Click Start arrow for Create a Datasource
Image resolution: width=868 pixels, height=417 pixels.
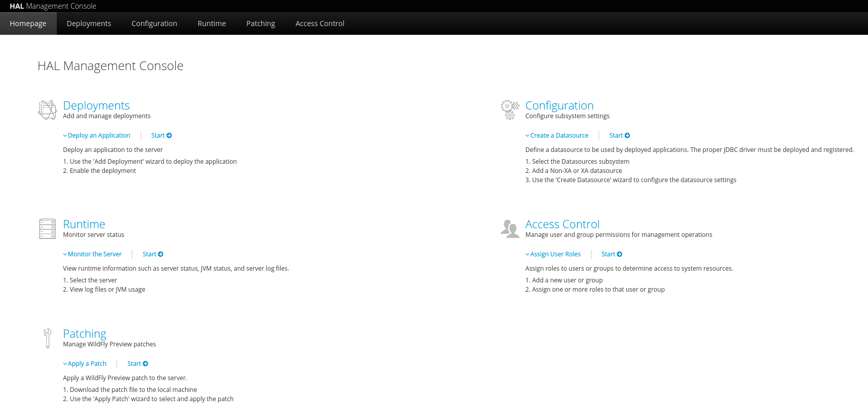point(627,136)
